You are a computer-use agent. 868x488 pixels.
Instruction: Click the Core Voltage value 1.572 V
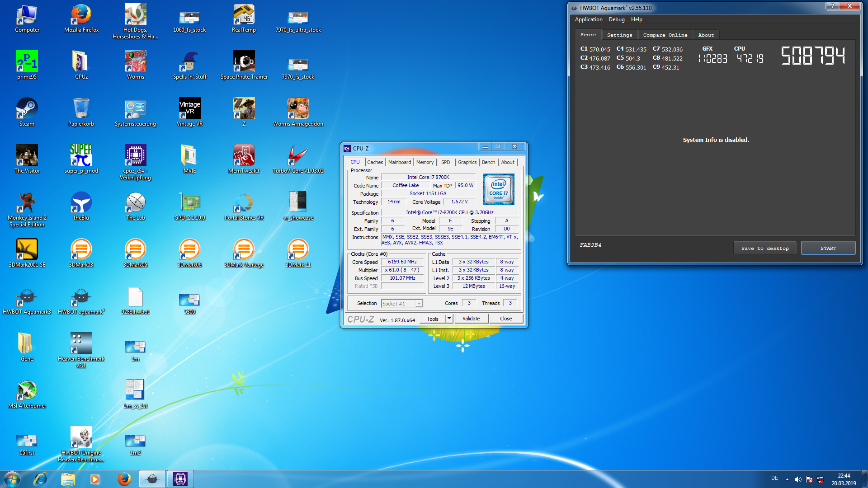(x=459, y=202)
